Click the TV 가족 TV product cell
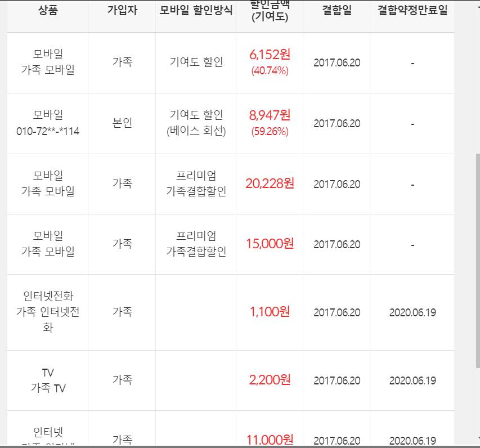 [48, 380]
